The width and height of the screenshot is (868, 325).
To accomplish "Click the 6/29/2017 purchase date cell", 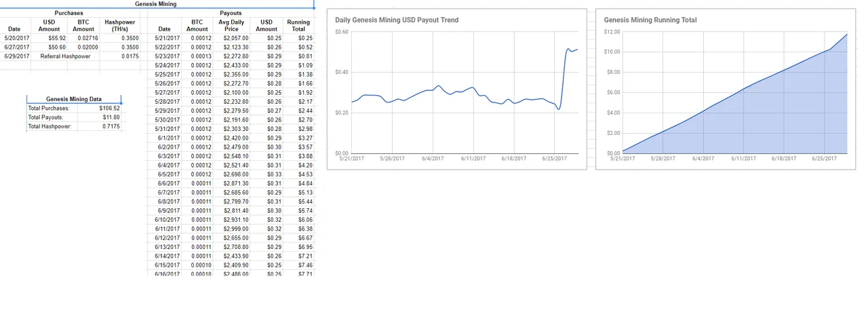I will click(16, 56).
